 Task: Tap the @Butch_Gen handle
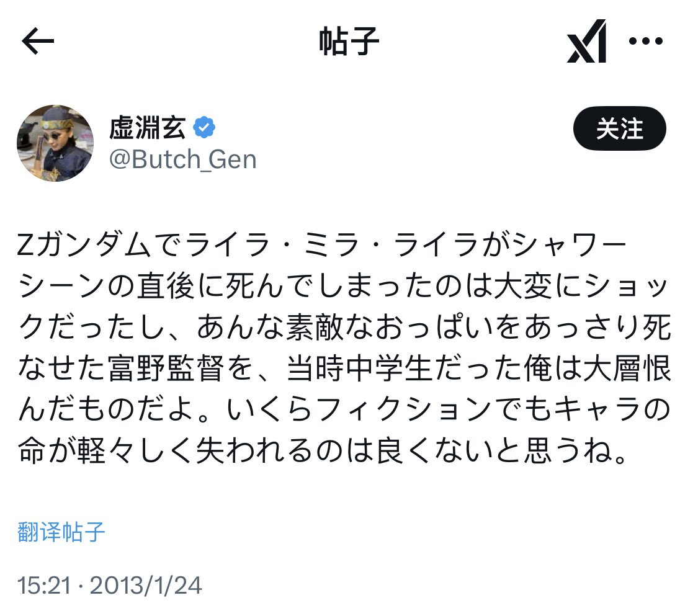182,159
